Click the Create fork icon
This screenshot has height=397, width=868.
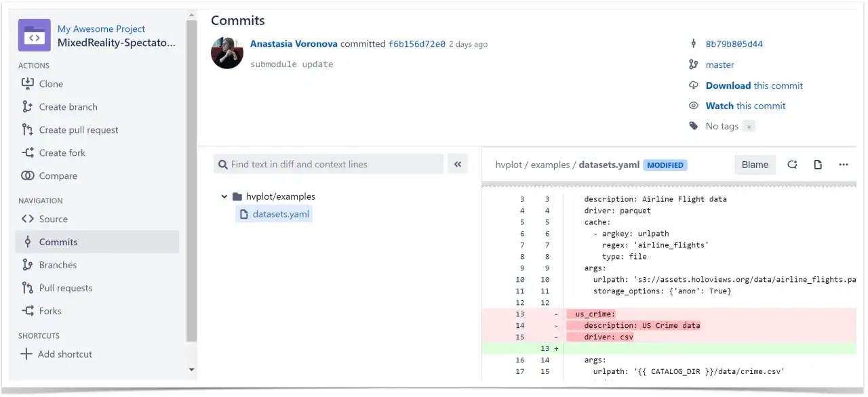(27, 152)
